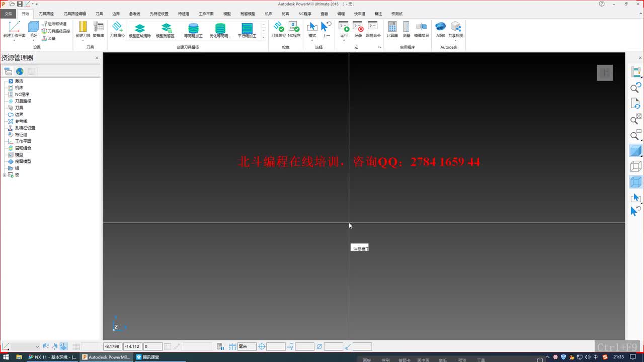Open the 计算器 calculator
Screen dimensions: 644x362
point(392,29)
